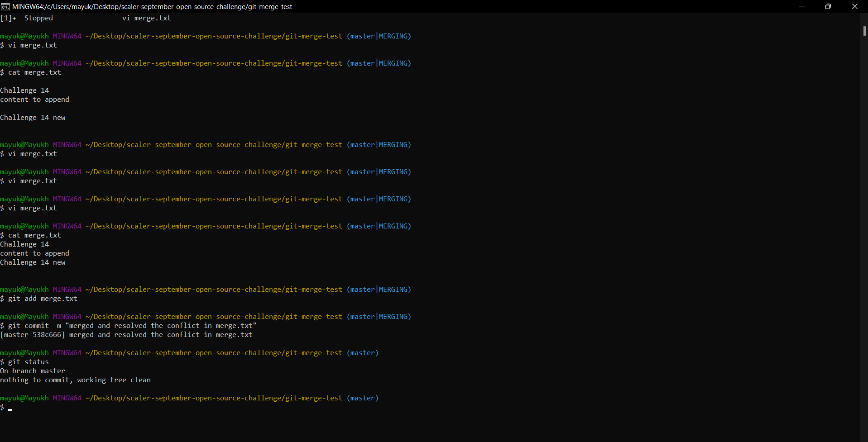Click the On branch master output line
The height and width of the screenshot is (442, 868).
pos(32,371)
